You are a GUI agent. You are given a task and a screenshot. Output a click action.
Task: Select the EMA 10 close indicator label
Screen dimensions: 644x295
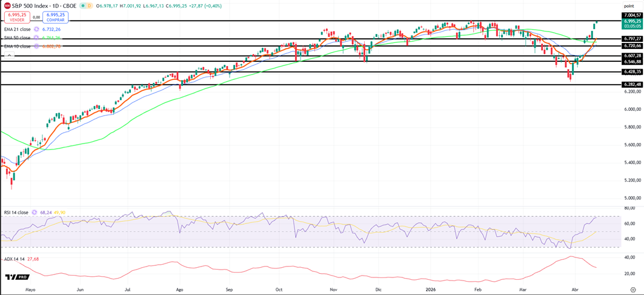17,47
